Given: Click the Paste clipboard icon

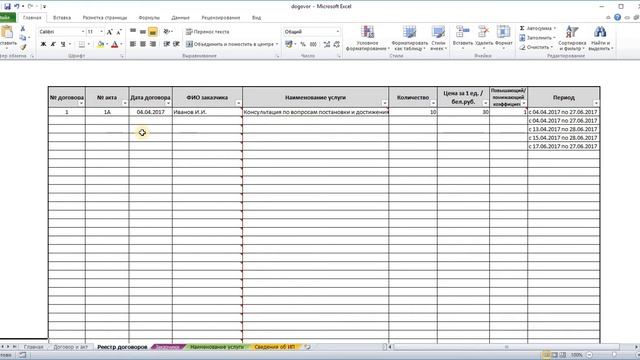Looking at the screenshot, I should [x=7, y=32].
